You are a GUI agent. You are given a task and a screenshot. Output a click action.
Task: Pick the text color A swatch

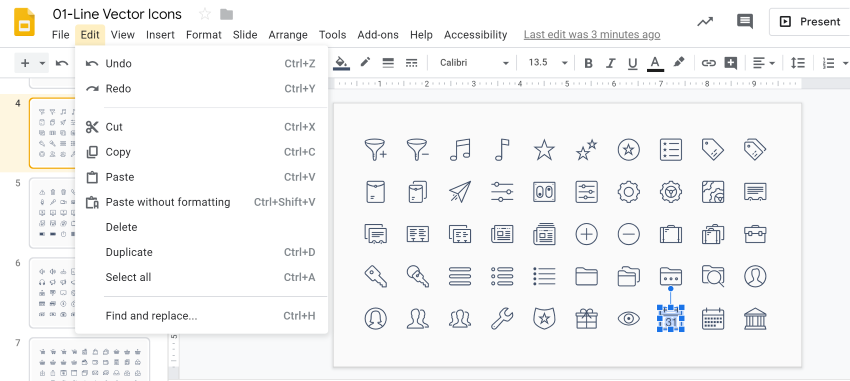coord(655,63)
